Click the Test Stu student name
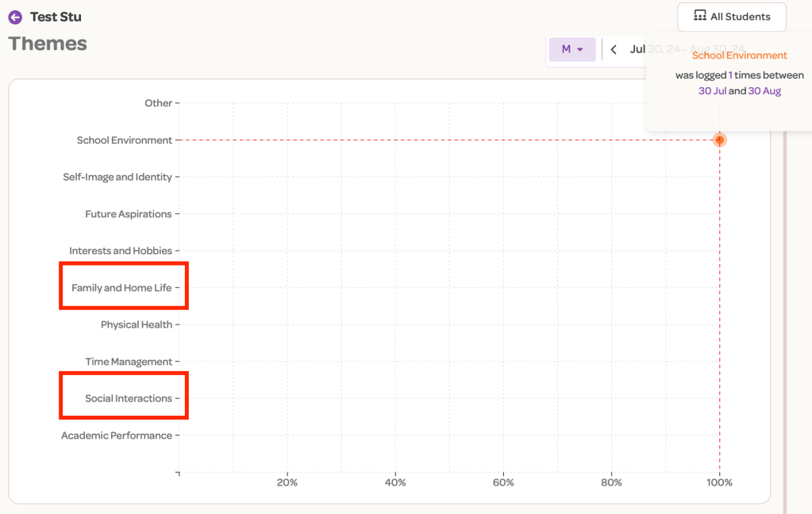812x514 pixels. [56, 17]
